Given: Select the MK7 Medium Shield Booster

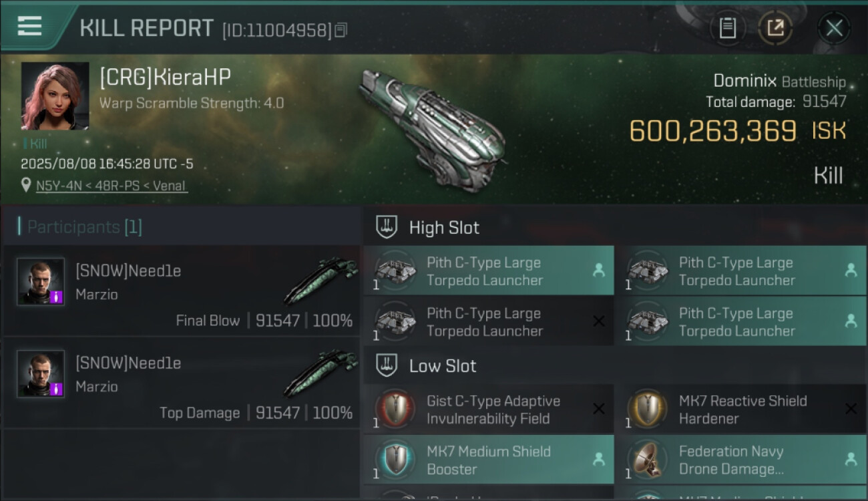Looking at the screenshot, I should (x=487, y=460).
